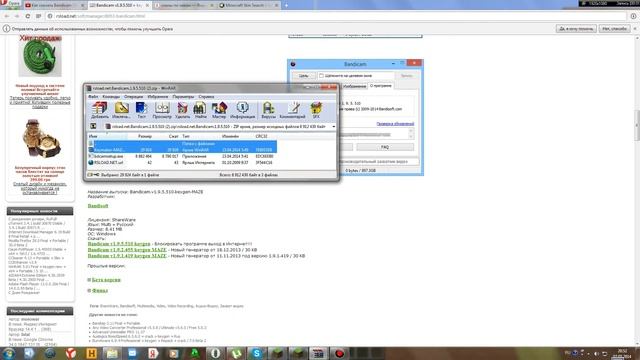The width and height of the screenshot is (640, 360).
Task: Open the Opera menu button
Action: 11,3
